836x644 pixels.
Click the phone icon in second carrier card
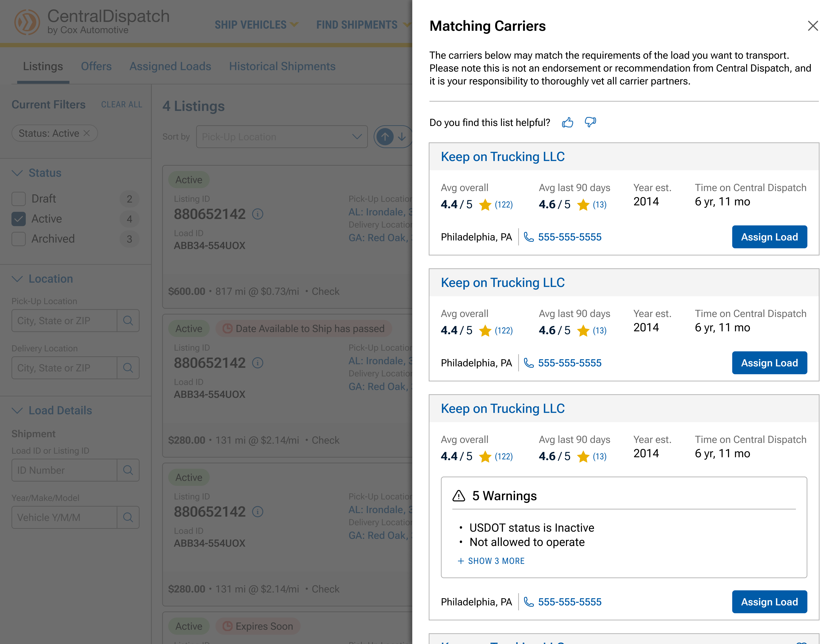tap(529, 363)
